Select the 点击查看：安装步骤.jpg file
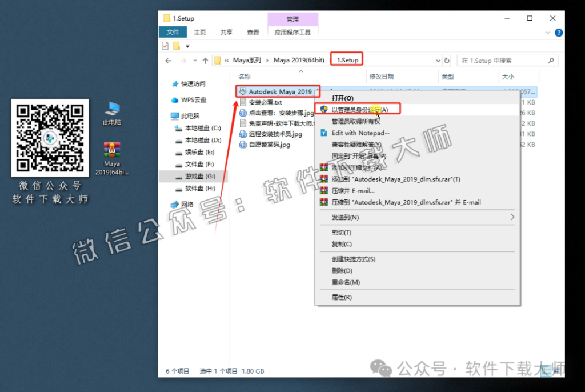Viewport: 585px width, 392px height. tap(277, 113)
